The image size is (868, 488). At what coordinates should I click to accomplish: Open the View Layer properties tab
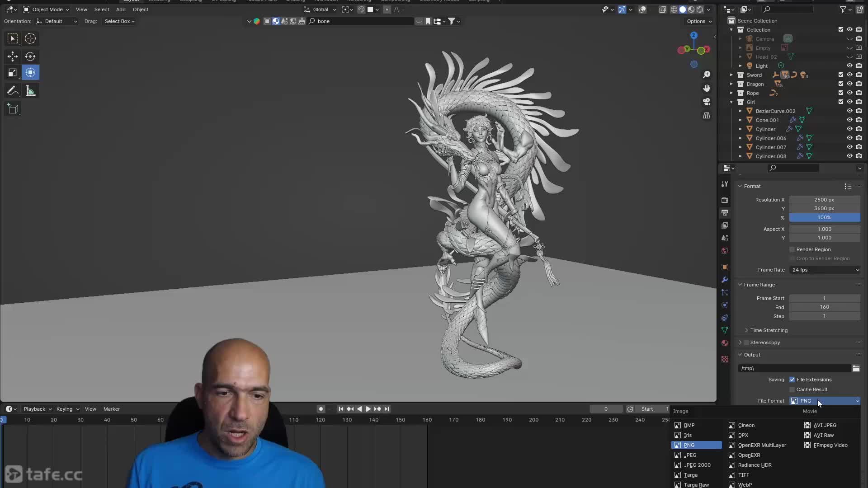click(x=725, y=225)
